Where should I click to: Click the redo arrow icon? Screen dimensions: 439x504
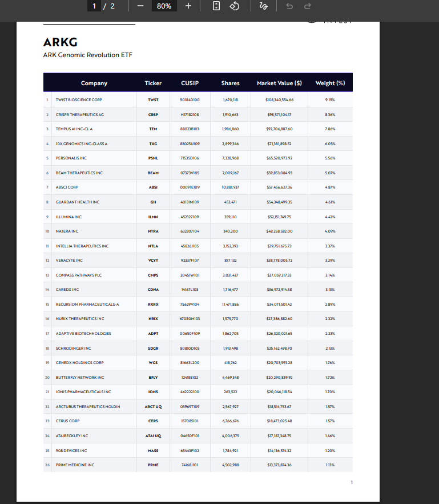307,6
